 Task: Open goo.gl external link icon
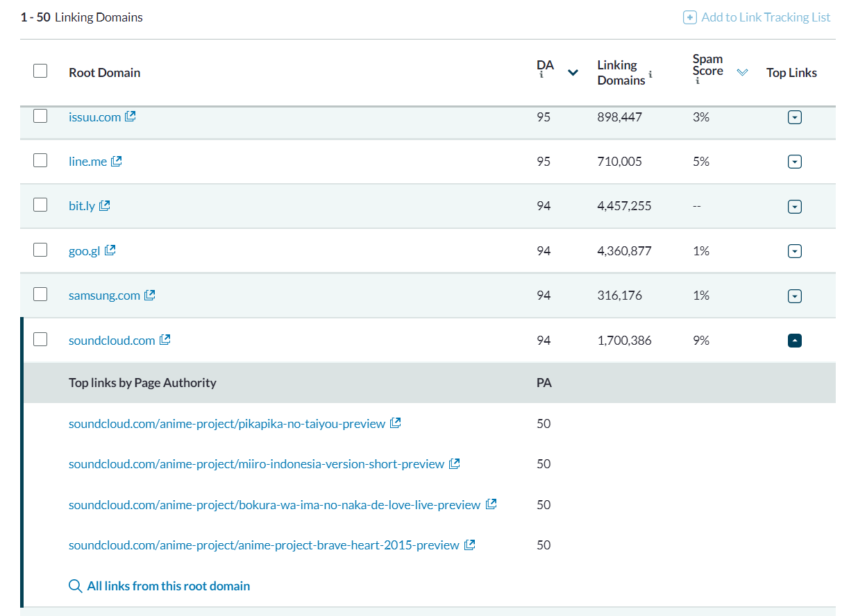coord(110,250)
